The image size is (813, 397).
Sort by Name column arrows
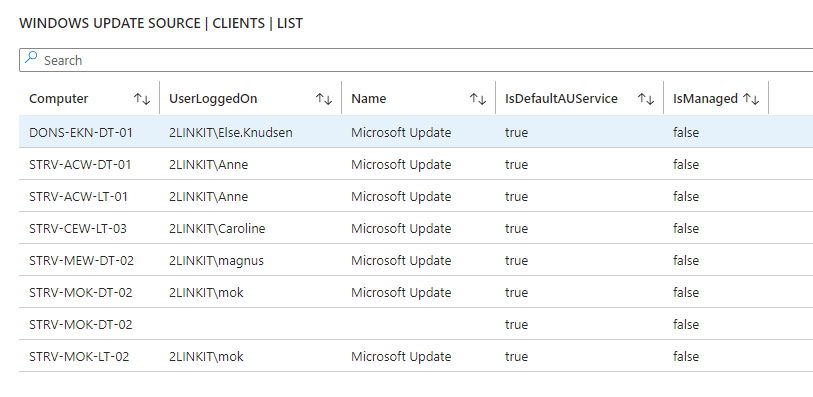(478, 98)
